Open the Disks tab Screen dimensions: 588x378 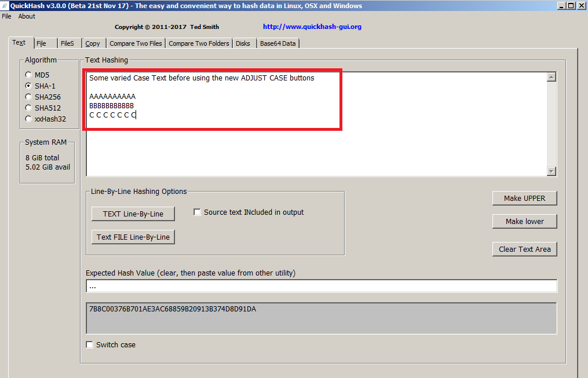tap(243, 43)
